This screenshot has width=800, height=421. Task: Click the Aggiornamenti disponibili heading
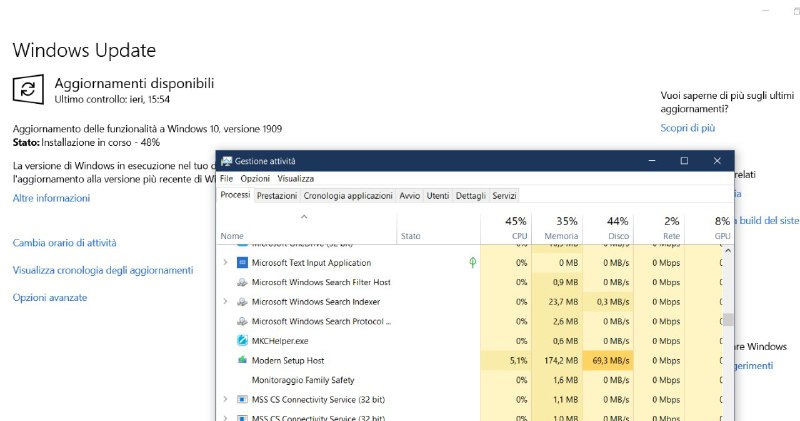click(x=134, y=83)
